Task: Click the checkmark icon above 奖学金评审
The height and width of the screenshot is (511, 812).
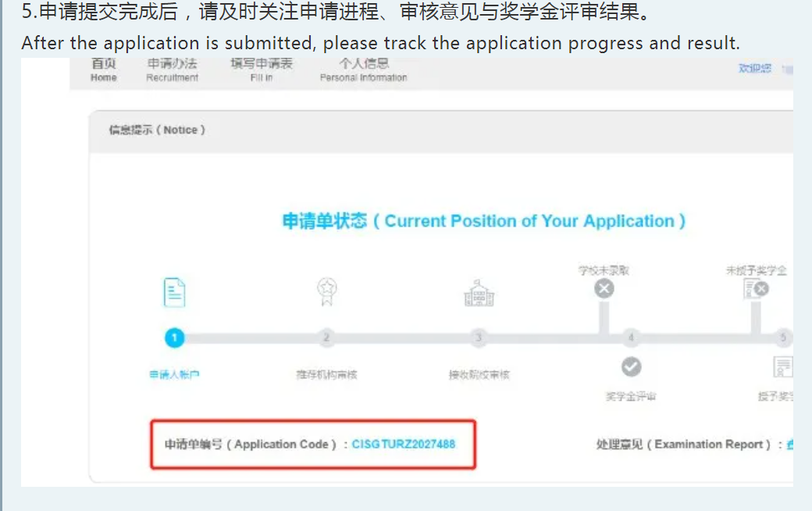Action: point(631,366)
